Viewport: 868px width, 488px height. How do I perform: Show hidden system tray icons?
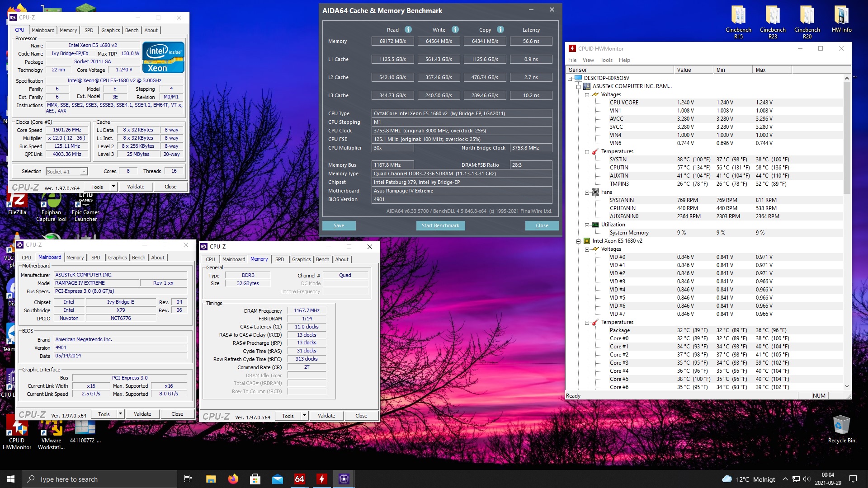[x=785, y=479]
